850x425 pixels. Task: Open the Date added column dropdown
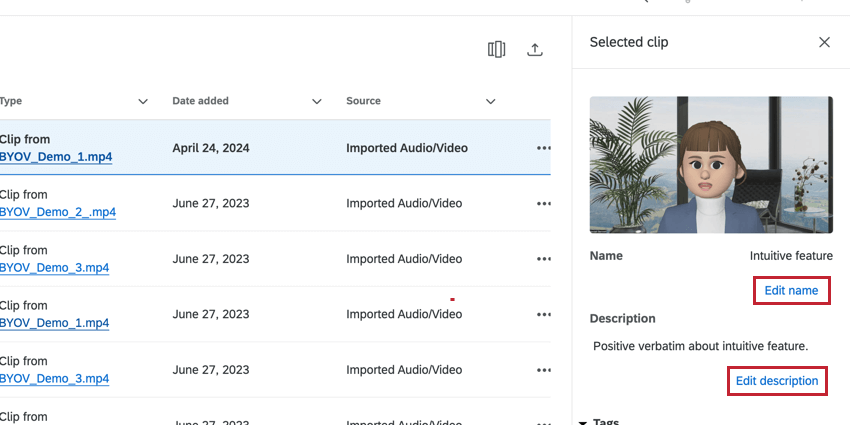coord(317,101)
